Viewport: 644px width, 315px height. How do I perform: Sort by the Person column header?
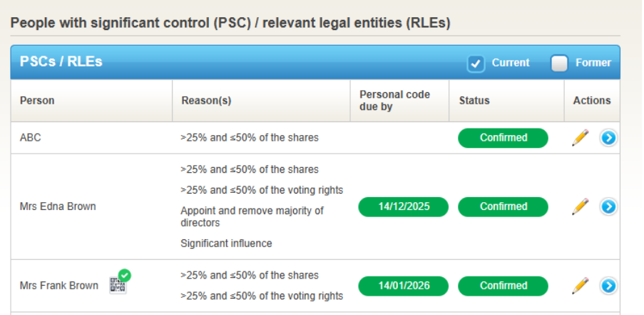[x=37, y=101]
